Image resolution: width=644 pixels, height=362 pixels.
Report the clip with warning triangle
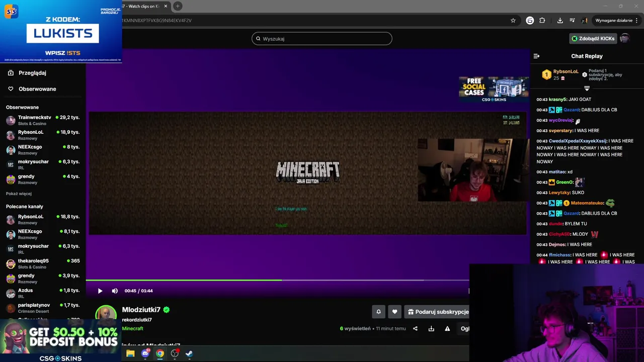[447, 329]
